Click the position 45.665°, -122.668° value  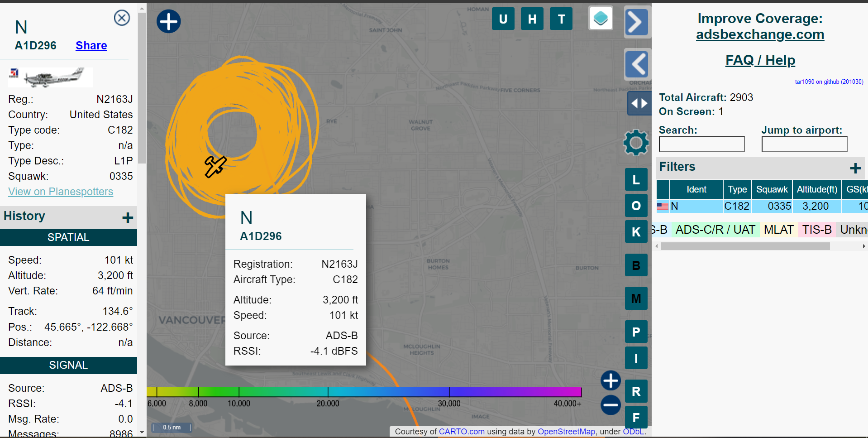point(89,327)
